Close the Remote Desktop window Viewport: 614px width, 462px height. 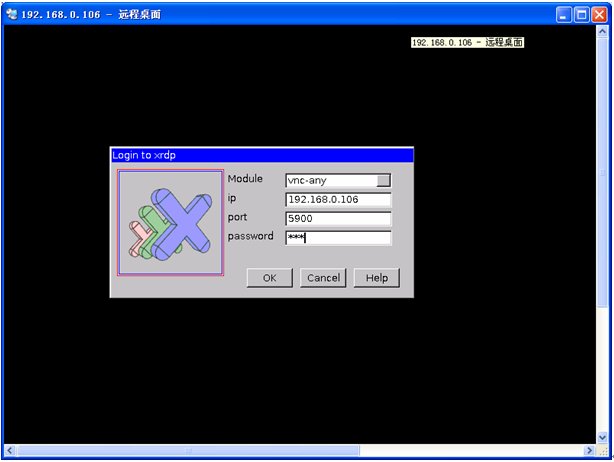600,15
